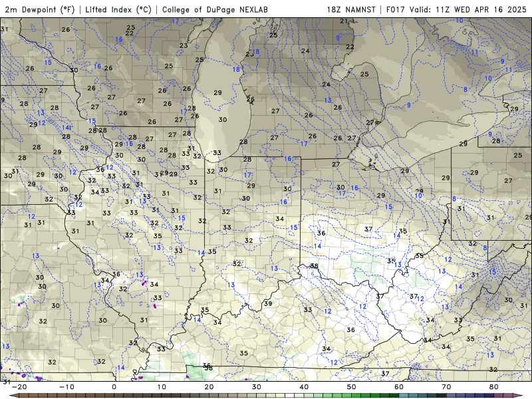
Task: Click the '30' label on the bottom color scale
Action: pos(257,387)
